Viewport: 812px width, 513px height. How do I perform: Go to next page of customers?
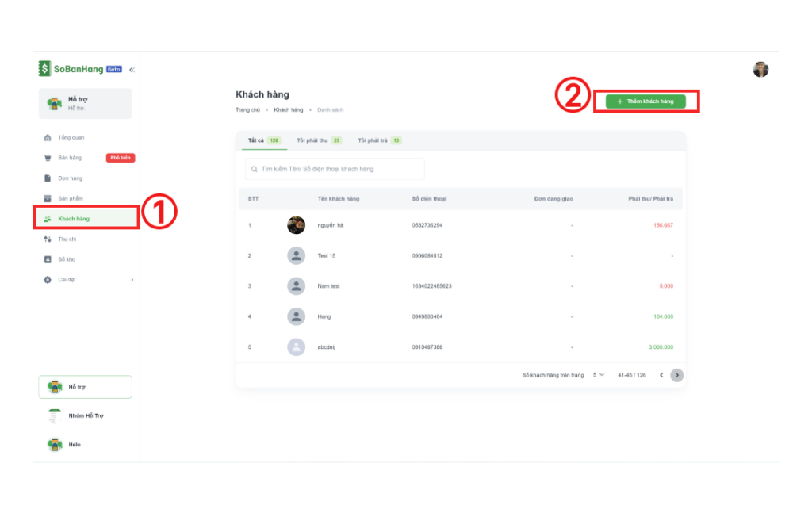pos(676,375)
